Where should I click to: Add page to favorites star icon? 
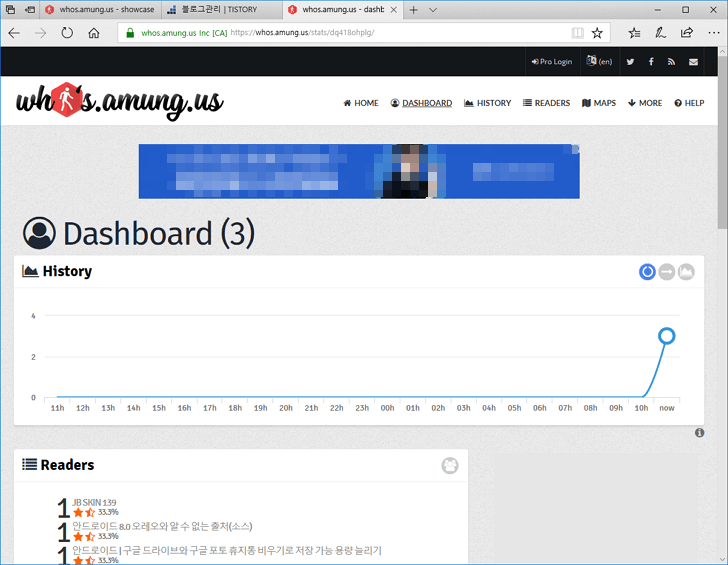pyautogui.click(x=597, y=33)
